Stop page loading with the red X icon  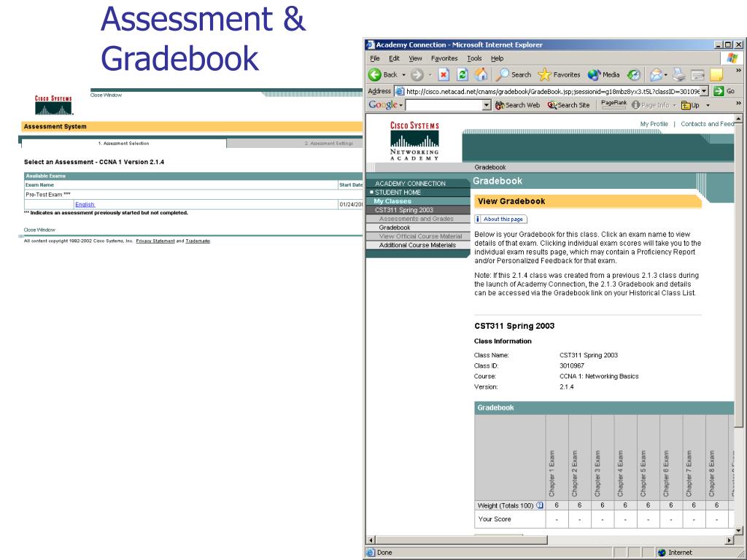click(x=444, y=75)
